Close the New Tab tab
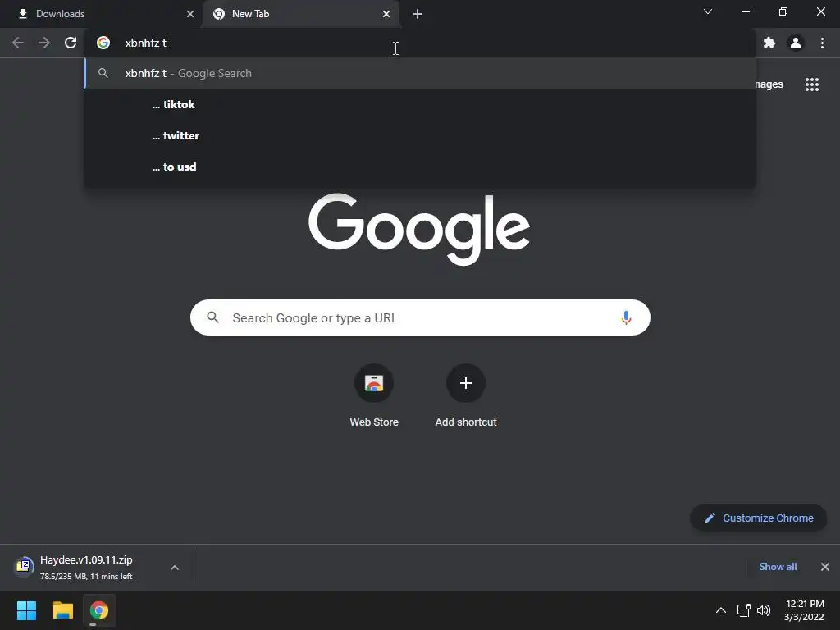Viewport: 840px width, 630px height. click(386, 14)
